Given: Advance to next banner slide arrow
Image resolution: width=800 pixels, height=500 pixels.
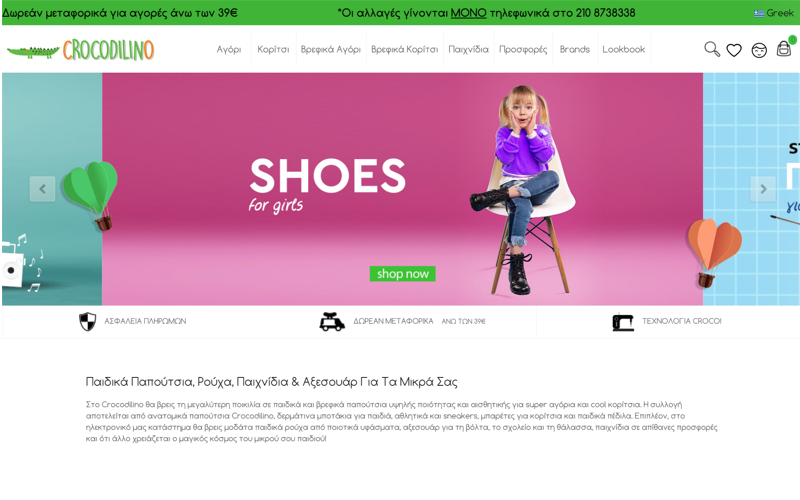Looking at the screenshot, I should [x=763, y=189].
